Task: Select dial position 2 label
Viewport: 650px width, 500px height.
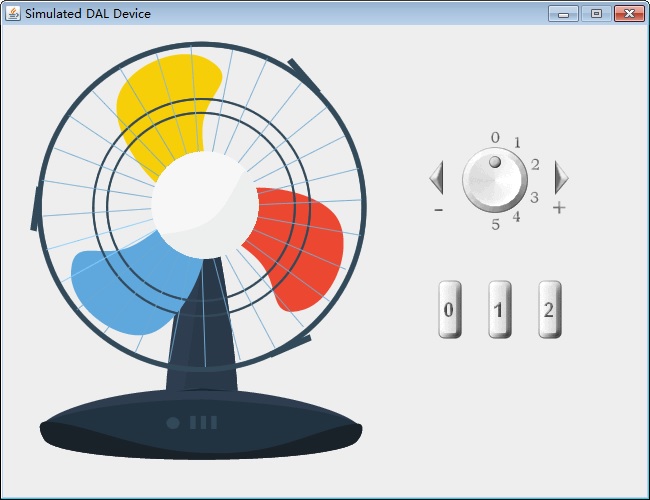Action: 535,165
